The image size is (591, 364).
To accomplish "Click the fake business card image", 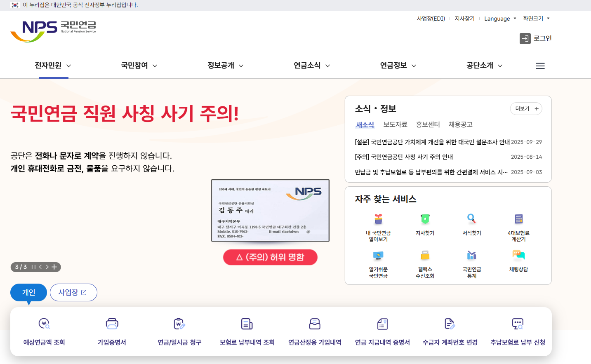I will point(270,210).
